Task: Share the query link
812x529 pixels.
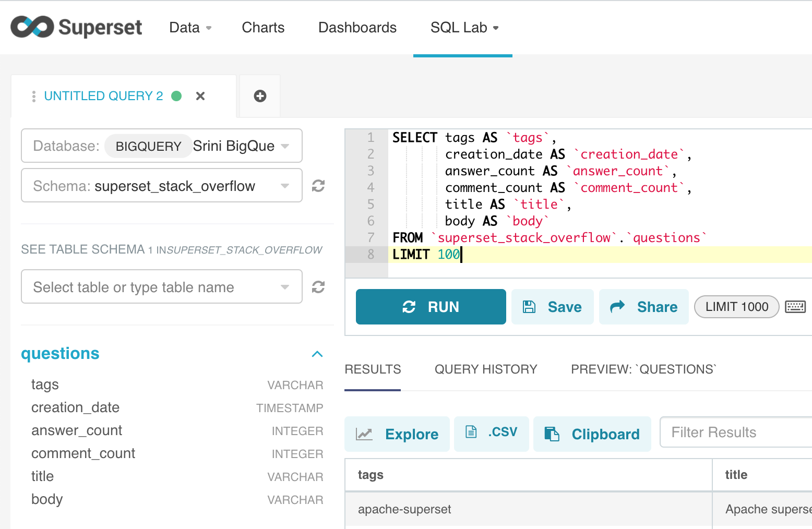Action: 643,307
